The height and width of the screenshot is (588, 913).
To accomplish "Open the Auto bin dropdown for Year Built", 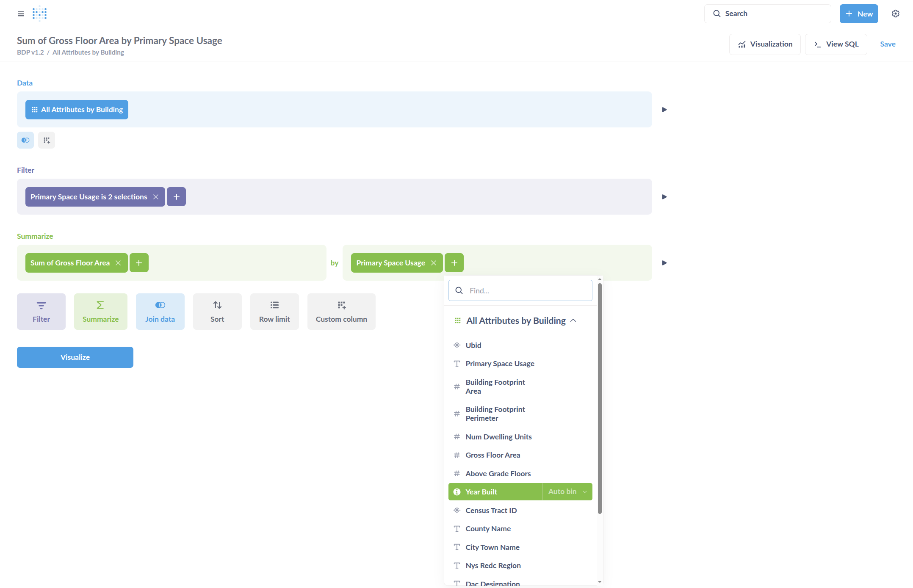I will tap(567, 492).
